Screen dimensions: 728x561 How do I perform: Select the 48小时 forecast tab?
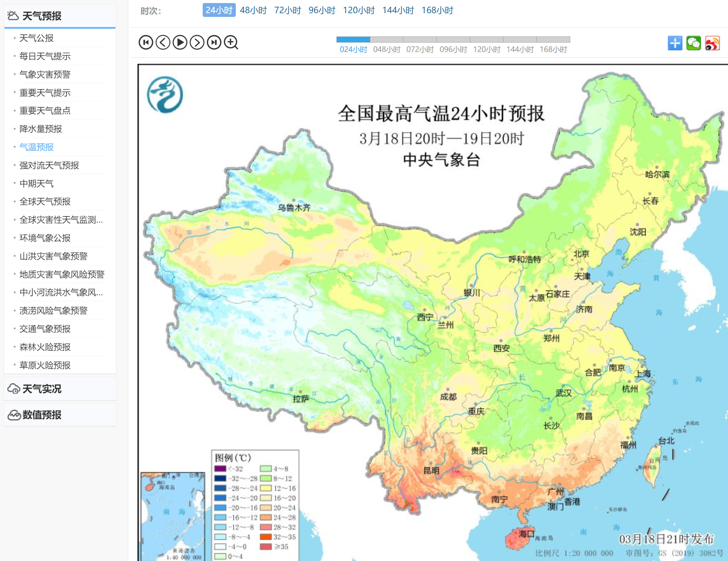pyautogui.click(x=253, y=10)
